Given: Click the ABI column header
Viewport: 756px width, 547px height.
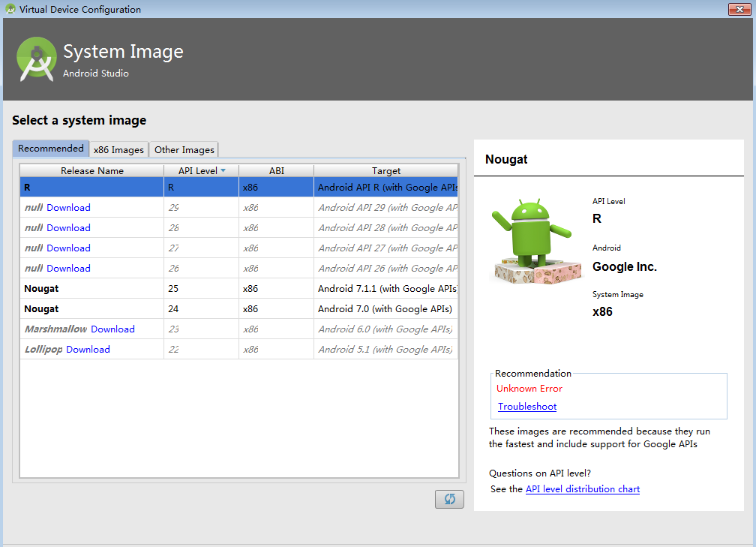Looking at the screenshot, I should [x=276, y=171].
